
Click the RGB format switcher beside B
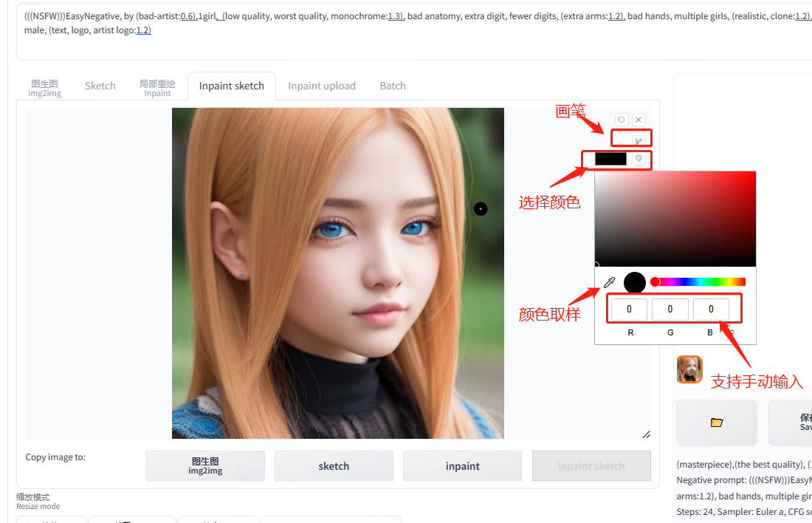[731, 332]
